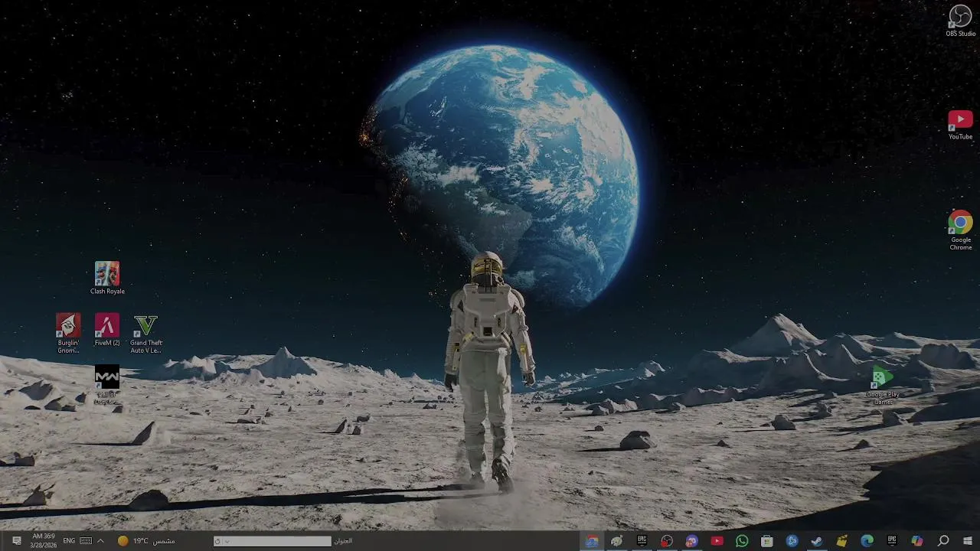This screenshot has height=551, width=980.
Task: Switch the ENG input language indicator
Action: click(x=69, y=541)
